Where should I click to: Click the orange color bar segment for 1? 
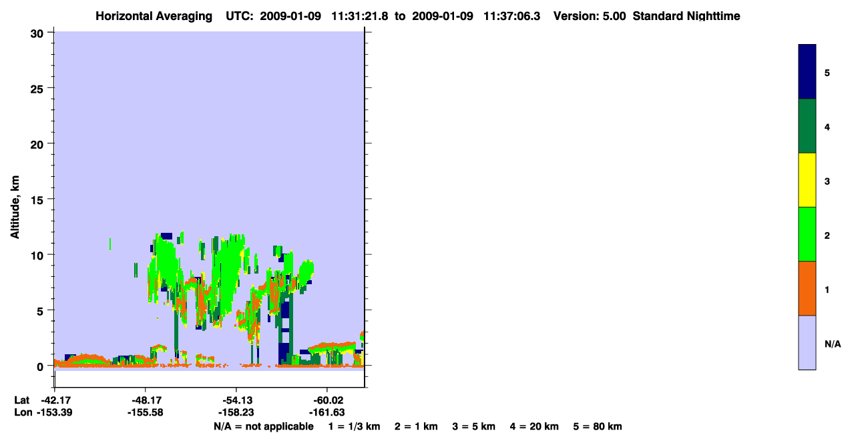[x=807, y=288]
